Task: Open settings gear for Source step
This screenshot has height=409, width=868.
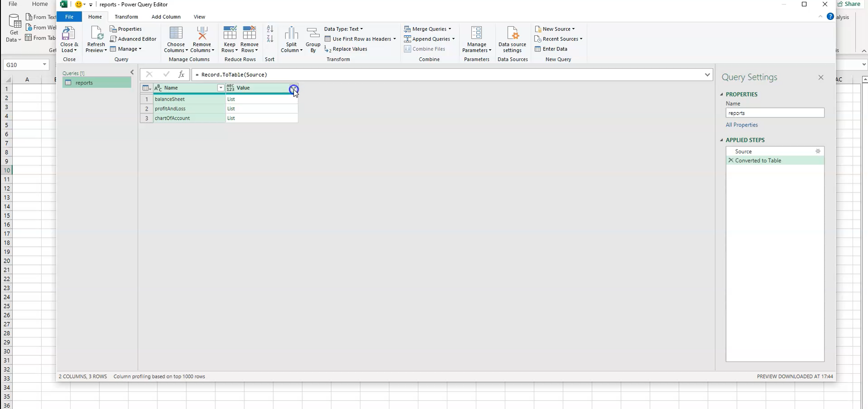Action: (818, 151)
